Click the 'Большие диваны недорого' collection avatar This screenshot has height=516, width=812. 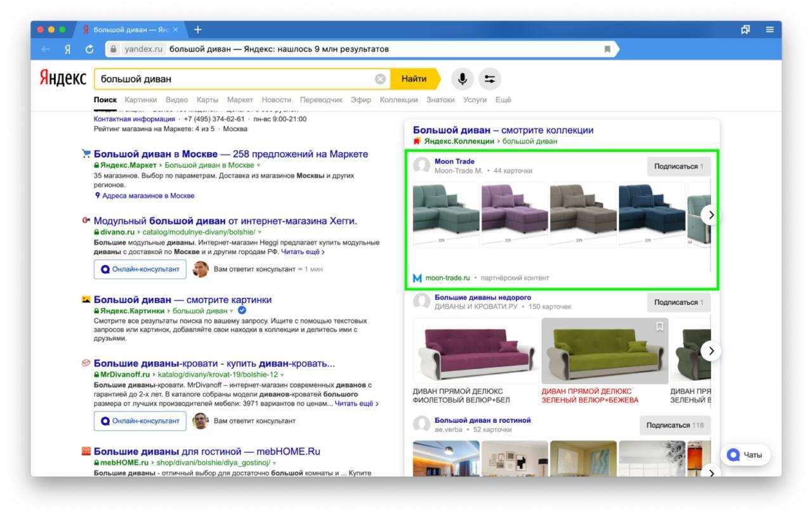click(422, 302)
